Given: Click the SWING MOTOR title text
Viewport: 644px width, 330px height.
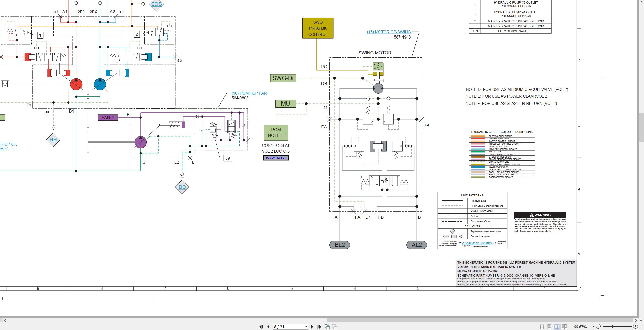Looking at the screenshot, I should pos(375,53).
